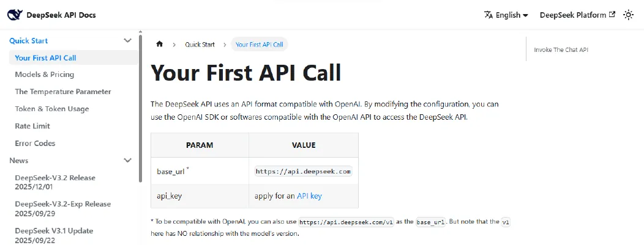The height and width of the screenshot is (245, 644).
Task: Click the home icon in the breadcrumb
Action: pyautogui.click(x=160, y=44)
